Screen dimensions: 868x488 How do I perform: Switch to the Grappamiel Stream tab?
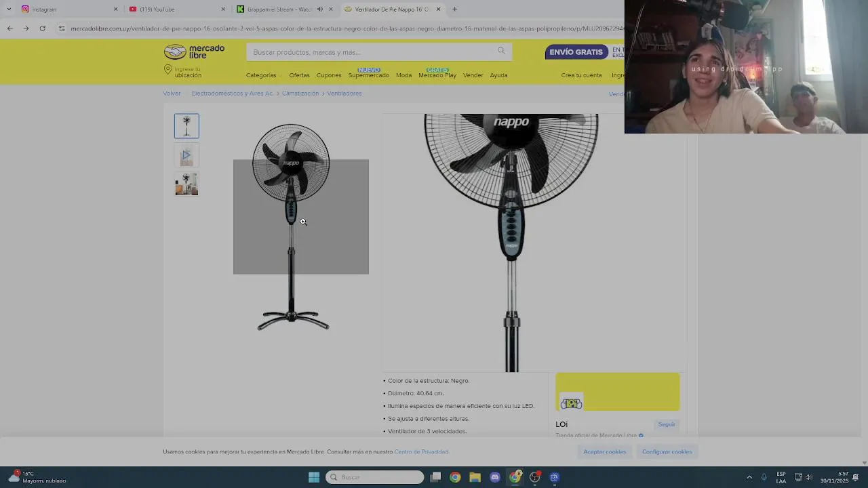point(285,9)
